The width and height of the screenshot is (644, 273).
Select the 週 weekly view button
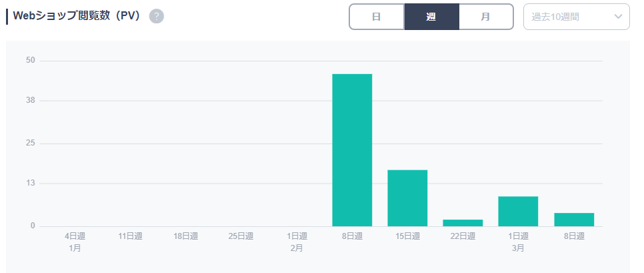click(431, 17)
